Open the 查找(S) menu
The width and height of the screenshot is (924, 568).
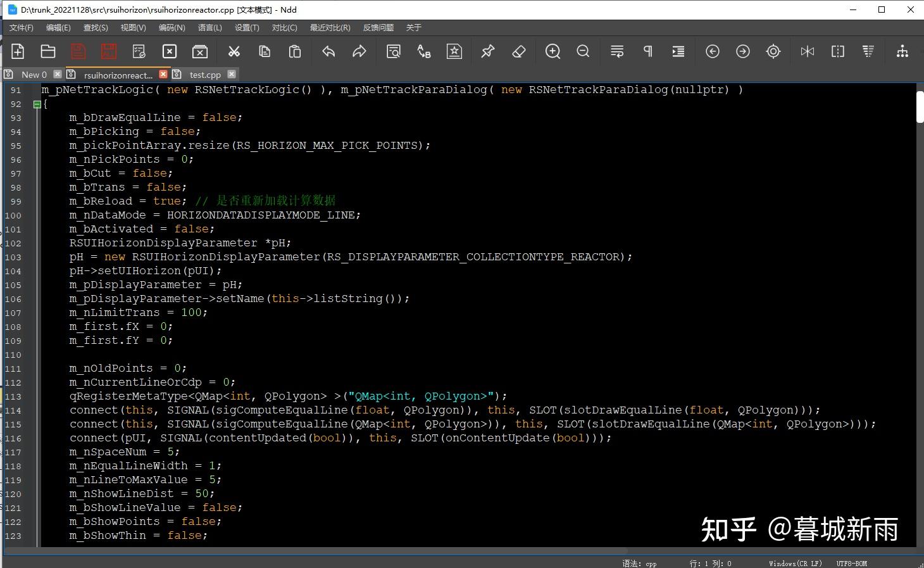point(96,28)
